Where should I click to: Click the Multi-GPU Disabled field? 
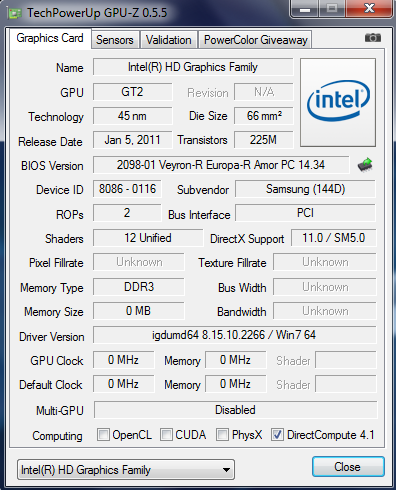click(x=235, y=410)
